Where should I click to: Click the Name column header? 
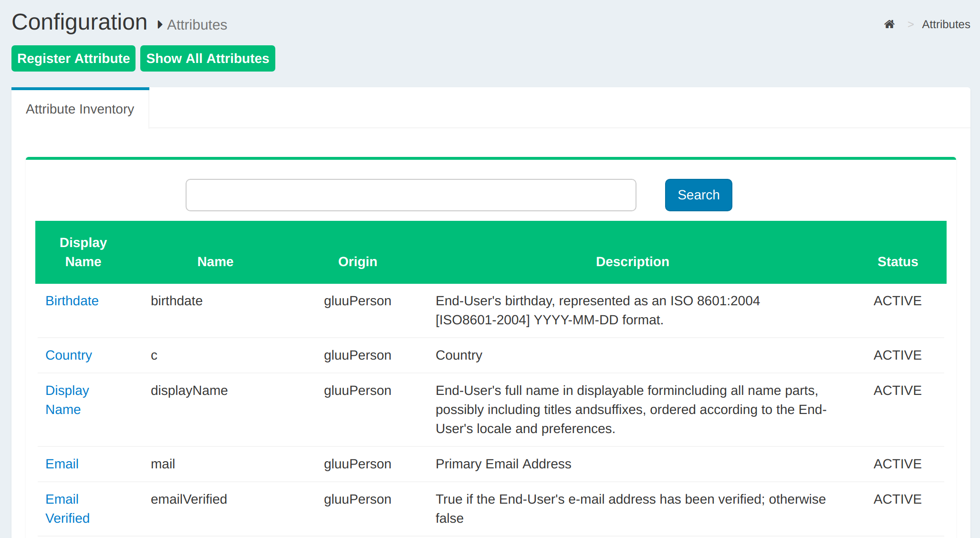coord(215,262)
